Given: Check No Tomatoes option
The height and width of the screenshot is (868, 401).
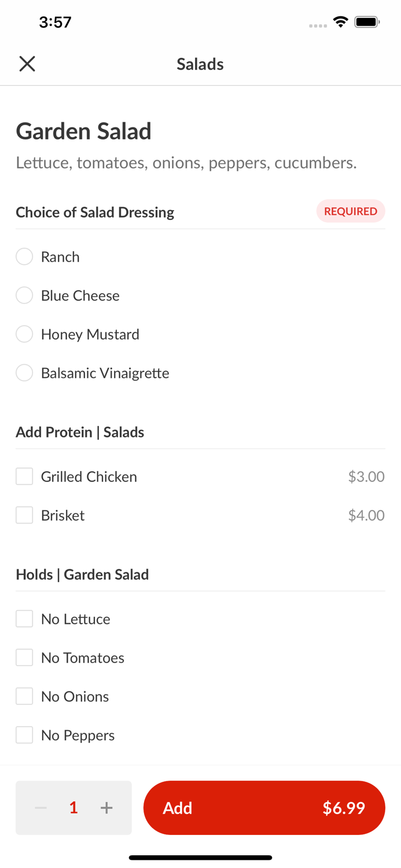Looking at the screenshot, I should pyautogui.click(x=24, y=657).
